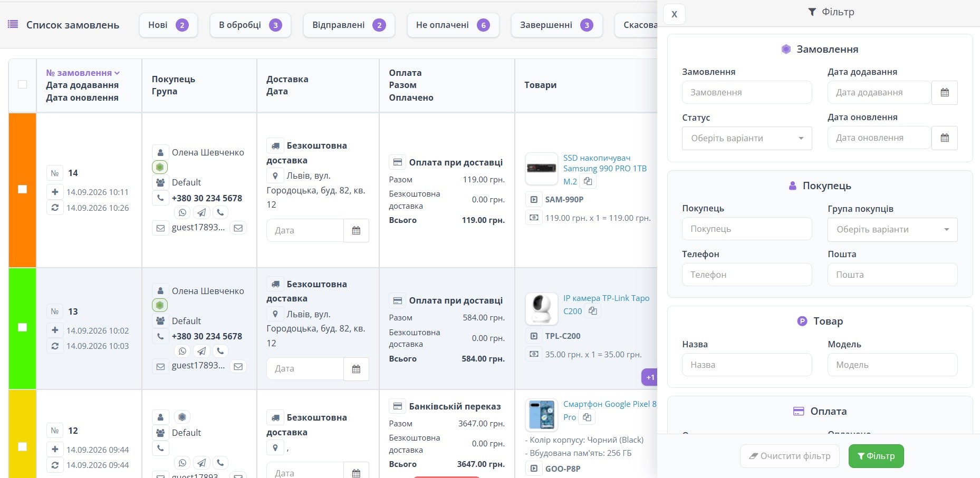The width and height of the screenshot is (980, 478).
Task: Switch to Відправлені orders tab
Action: 349,25
